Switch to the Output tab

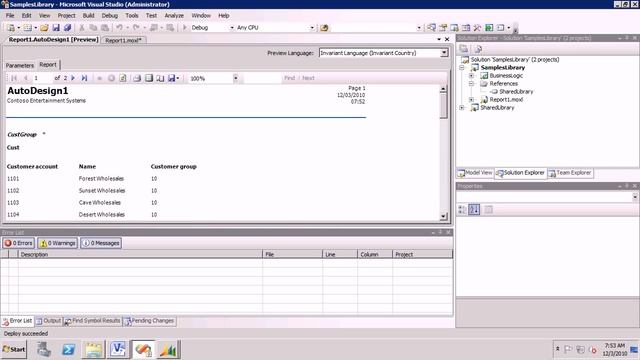(x=49, y=321)
